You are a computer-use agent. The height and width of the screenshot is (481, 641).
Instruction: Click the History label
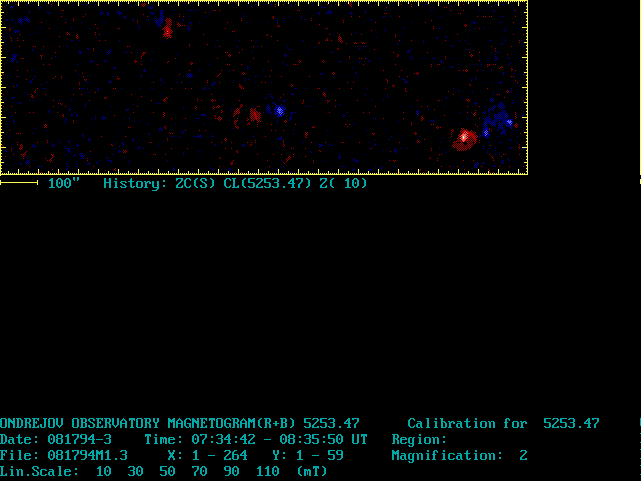[135, 184]
